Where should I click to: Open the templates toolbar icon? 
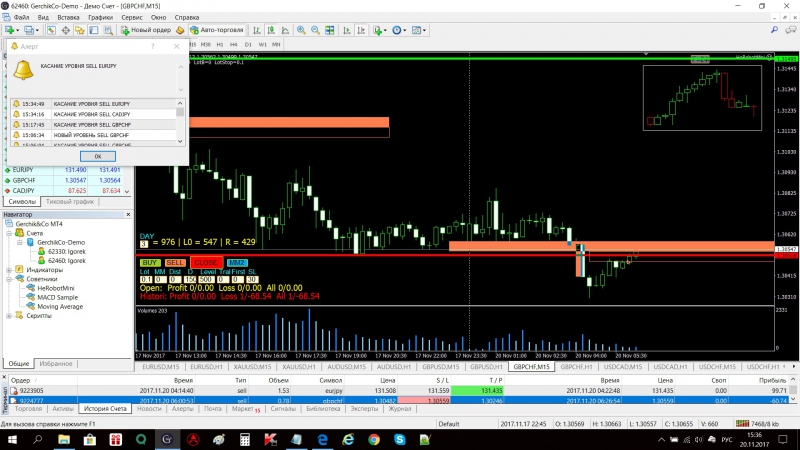pyautogui.click(x=417, y=31)
